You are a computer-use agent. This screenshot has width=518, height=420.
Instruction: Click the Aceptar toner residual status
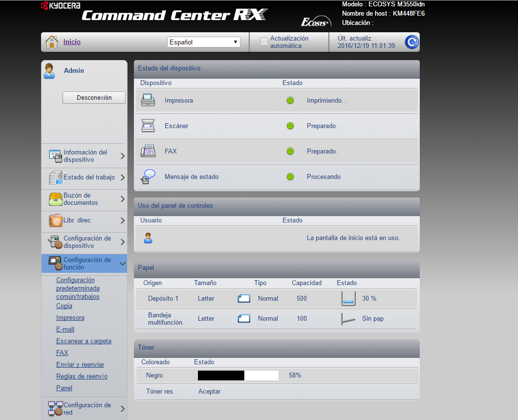click(210, 392)
